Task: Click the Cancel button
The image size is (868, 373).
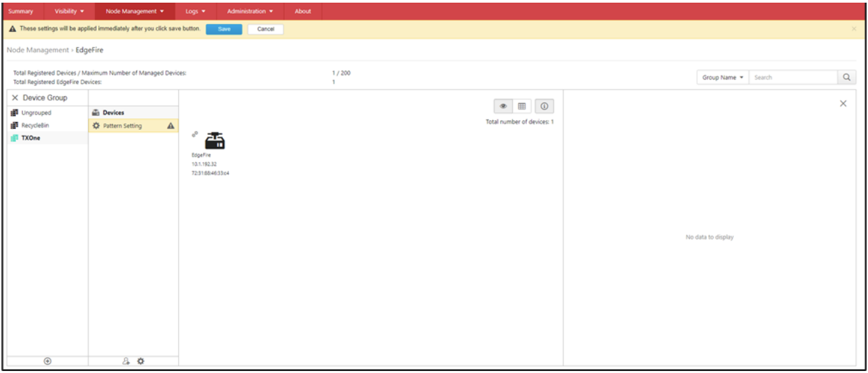Action: click(x=266, y=29)
